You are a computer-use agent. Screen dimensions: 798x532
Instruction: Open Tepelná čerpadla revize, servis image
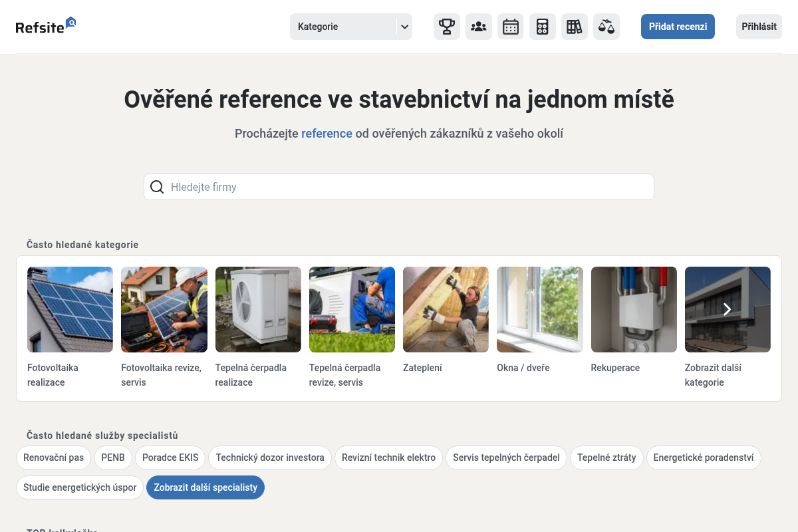click(352, 309)
